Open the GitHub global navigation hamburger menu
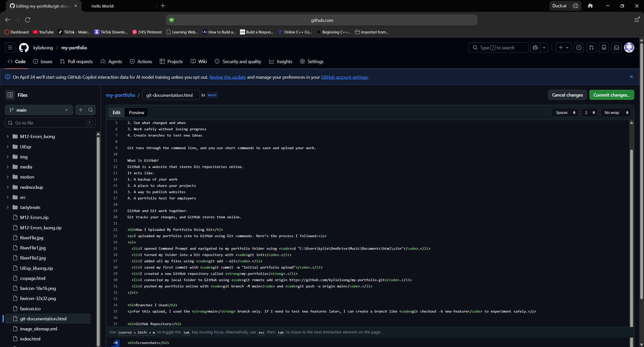This screenshot has width=644, height=347. 10,48
